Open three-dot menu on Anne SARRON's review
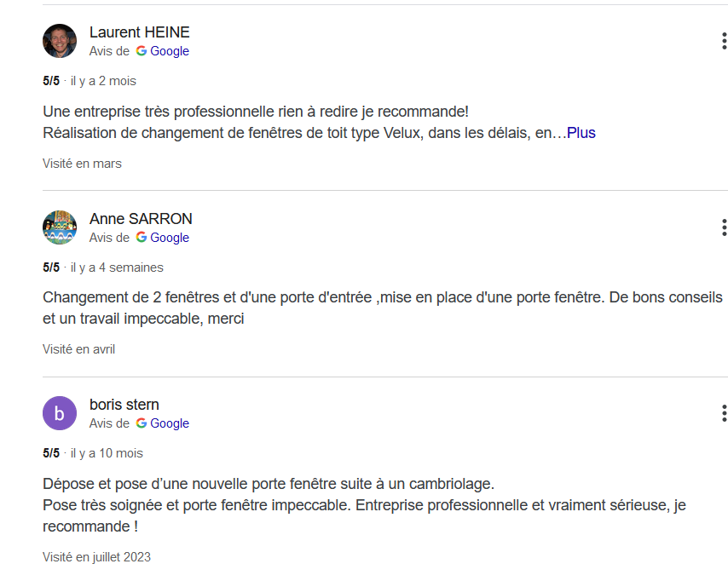Screen dimensions: 728x581 pos(723,227)
